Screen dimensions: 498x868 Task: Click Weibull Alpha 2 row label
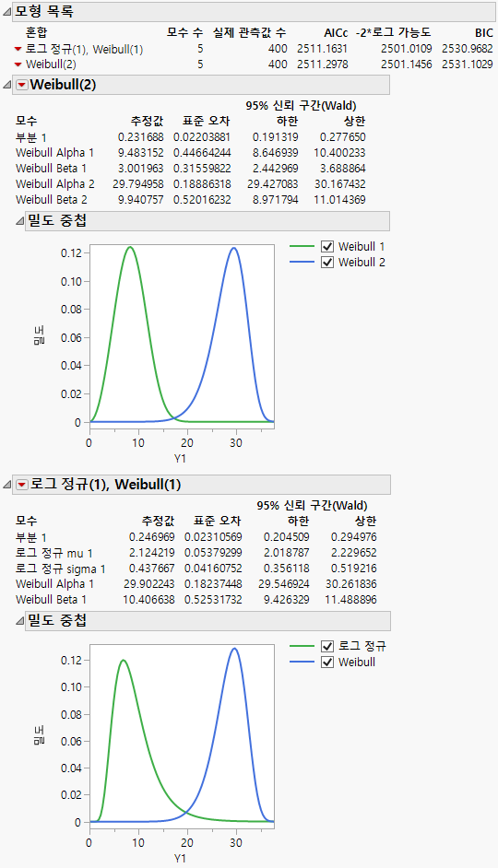pos(54,183)
